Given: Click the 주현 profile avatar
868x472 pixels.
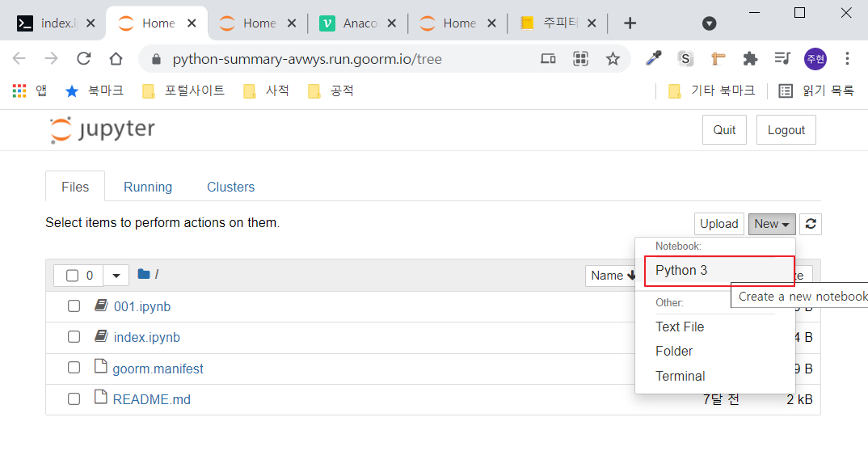Looking at the screenshot, I should [x=815, y=59].
